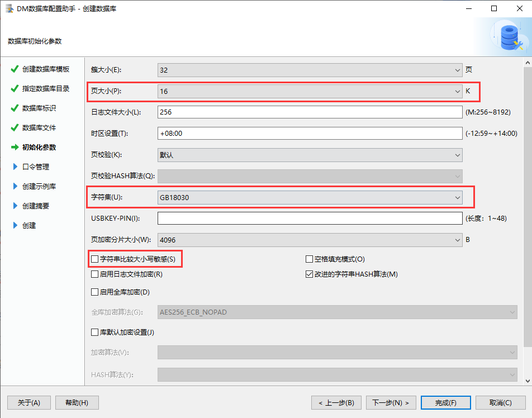The width and height of the screenshot is (532, 418).
Task: Select the 口令管理 step
Action: [36, 167]
